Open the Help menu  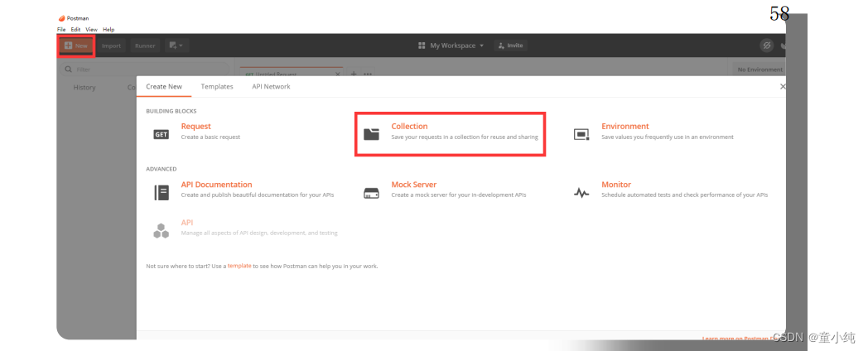tap(108, 29)
